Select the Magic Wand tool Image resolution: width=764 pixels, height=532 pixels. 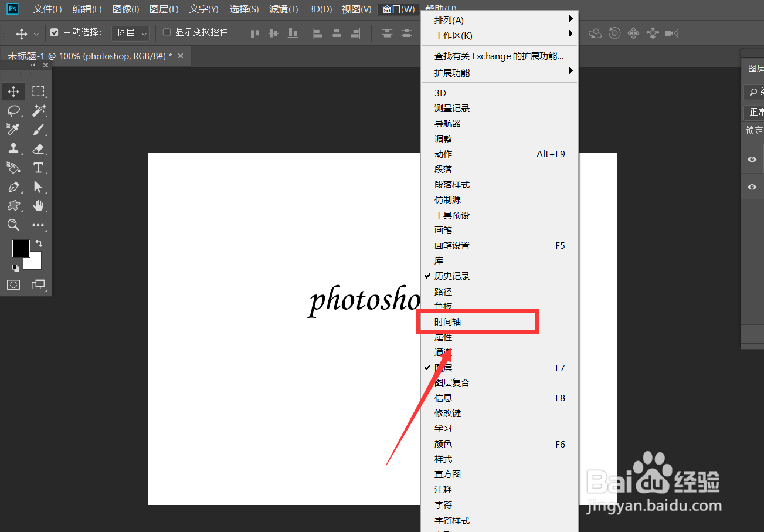click(x=38, y=111)
